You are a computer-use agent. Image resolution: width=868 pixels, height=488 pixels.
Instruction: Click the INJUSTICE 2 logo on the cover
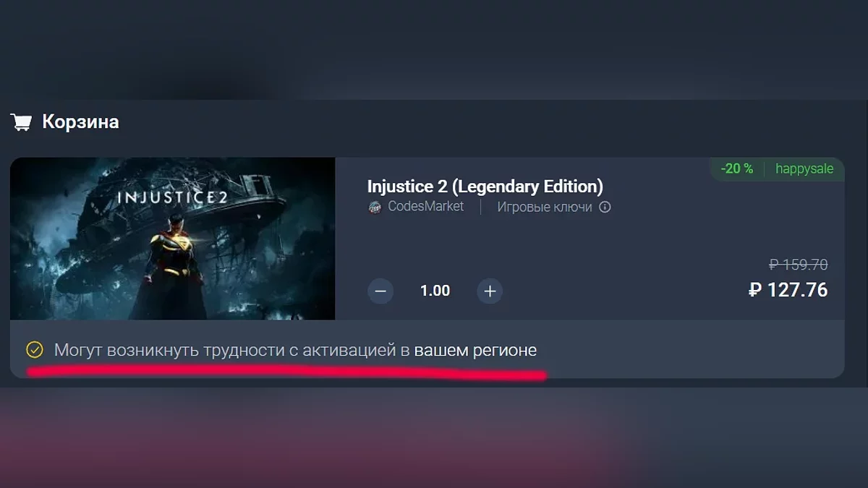click(x=167, y=197)
